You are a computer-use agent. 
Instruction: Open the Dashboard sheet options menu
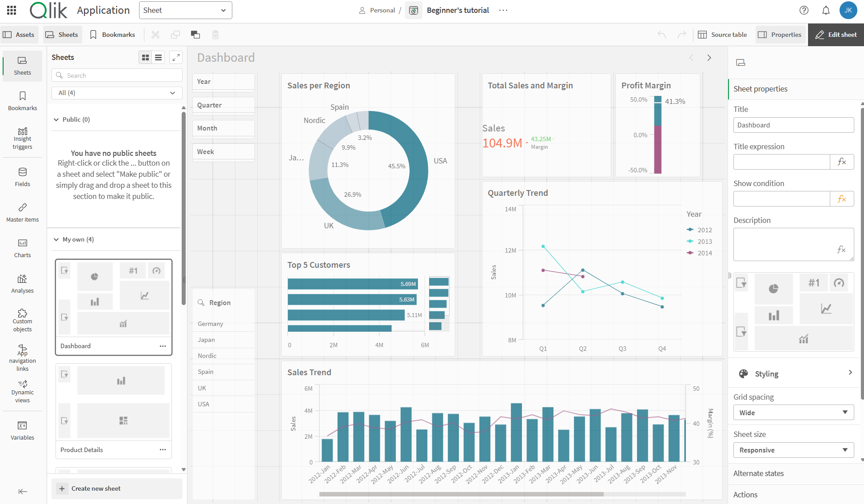tap(163, 346)
